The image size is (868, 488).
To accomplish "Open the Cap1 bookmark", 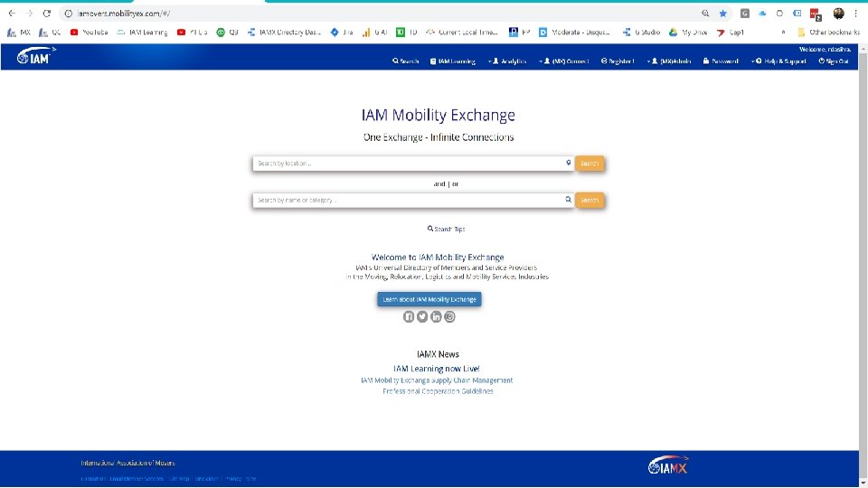I will 731,33.
